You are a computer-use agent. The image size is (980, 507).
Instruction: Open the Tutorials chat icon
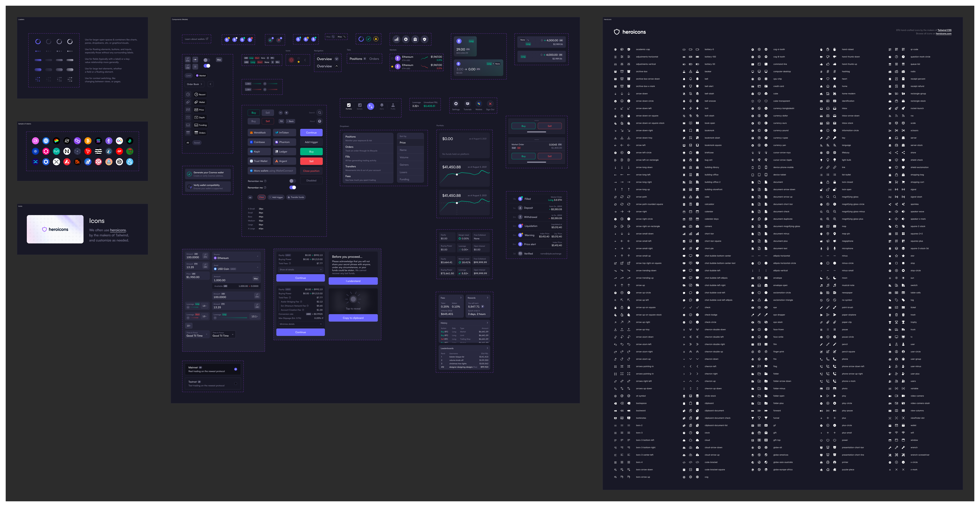(468, 103)
